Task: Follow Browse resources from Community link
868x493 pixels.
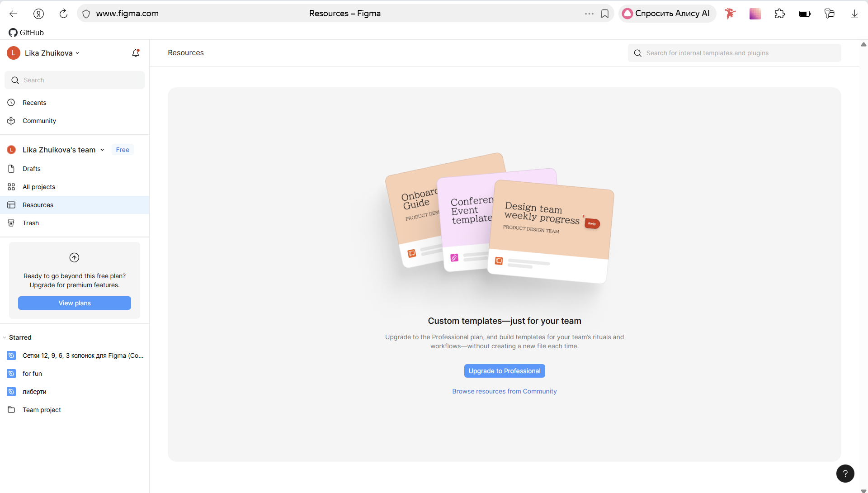Action: coord(505,391)
